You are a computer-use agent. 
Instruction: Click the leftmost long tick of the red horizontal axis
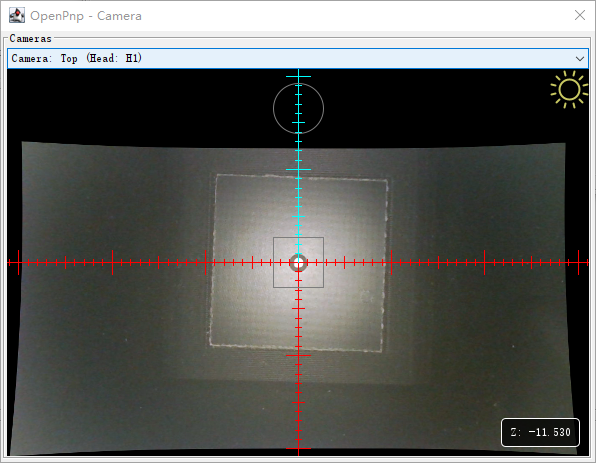[x=19, y=262]
